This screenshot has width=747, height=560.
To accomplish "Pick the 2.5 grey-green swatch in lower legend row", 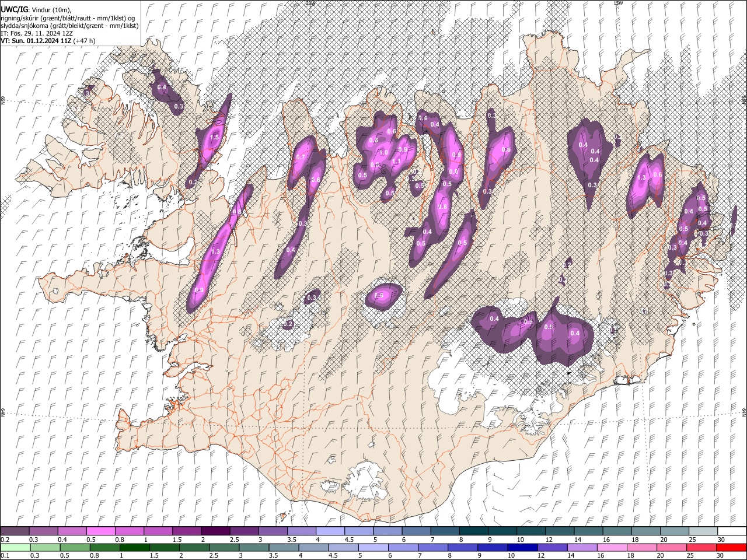I will pyautogui.click(x=224, y=548).
